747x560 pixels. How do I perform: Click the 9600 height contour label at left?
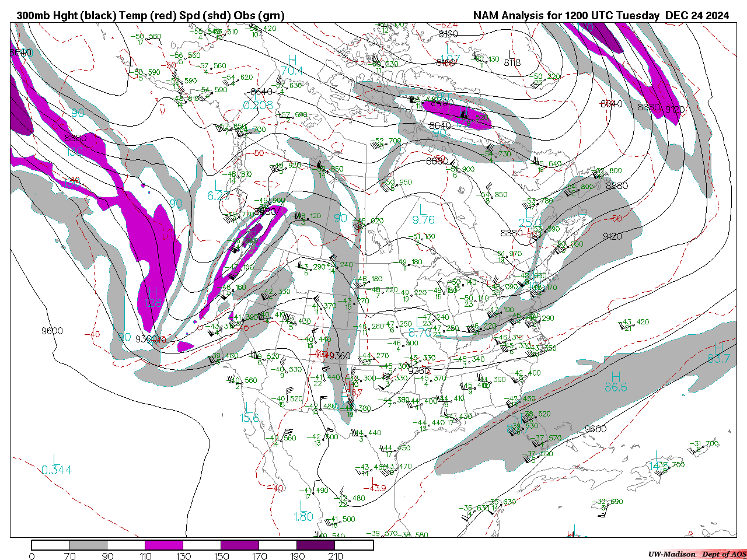52,331
